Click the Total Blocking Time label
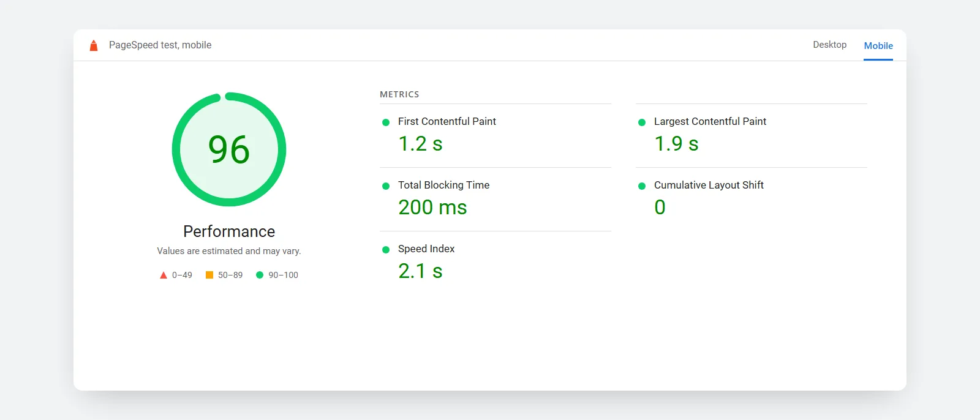980x420 pixels. [443, 185]
